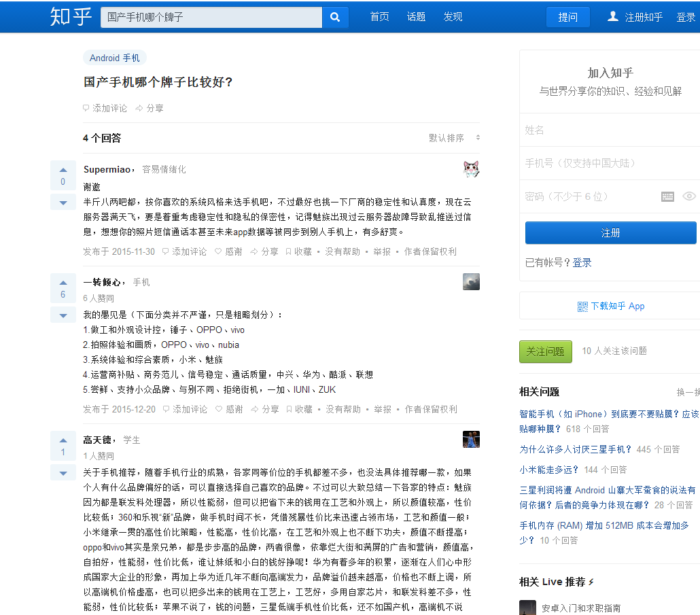Open 一转倾心's profile name
Screen dimensions: 700x615
click(102, 283)
